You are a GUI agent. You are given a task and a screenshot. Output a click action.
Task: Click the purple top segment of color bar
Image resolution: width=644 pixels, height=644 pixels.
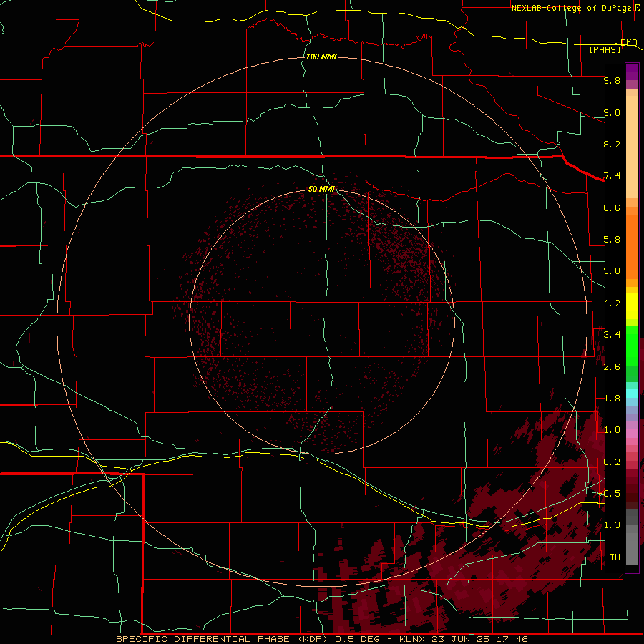[x=632, y=72]
